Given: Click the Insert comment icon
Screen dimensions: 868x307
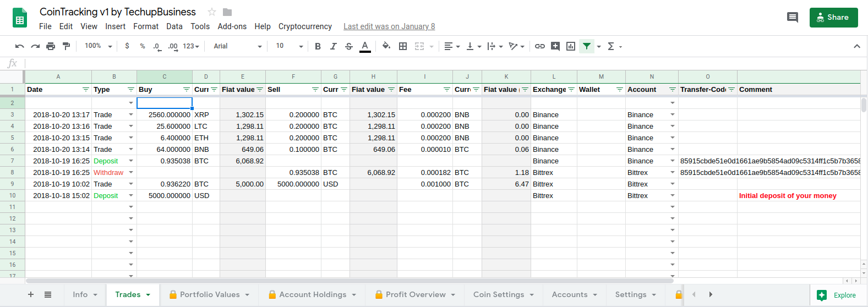Looking at the screenshot, I should pyautogui.click(x=555, y=46).
